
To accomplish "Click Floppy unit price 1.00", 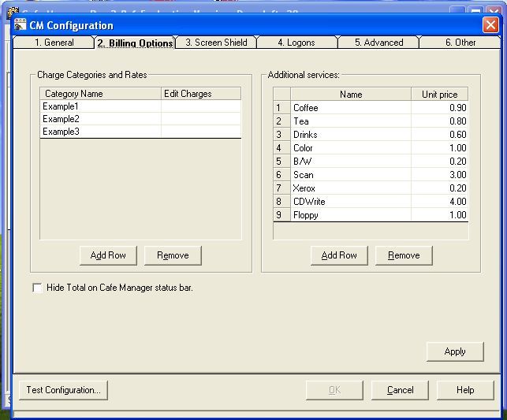I will coord(439,215).
